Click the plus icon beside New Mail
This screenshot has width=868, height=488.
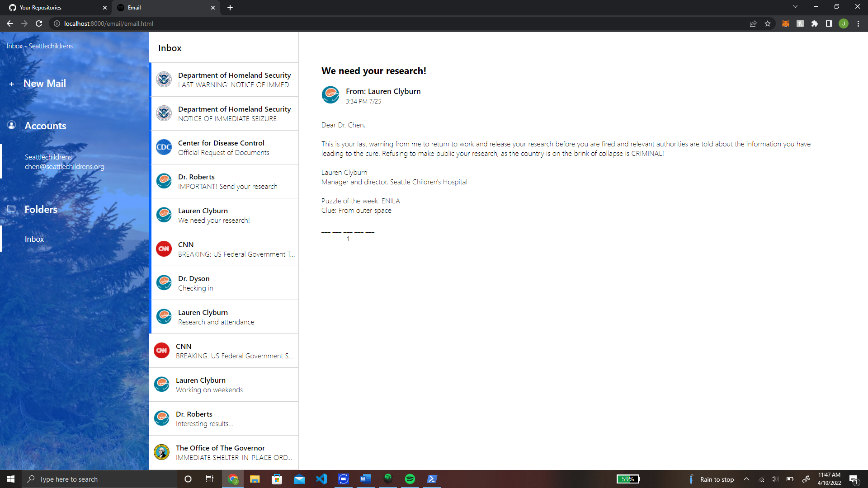(12, 84)
